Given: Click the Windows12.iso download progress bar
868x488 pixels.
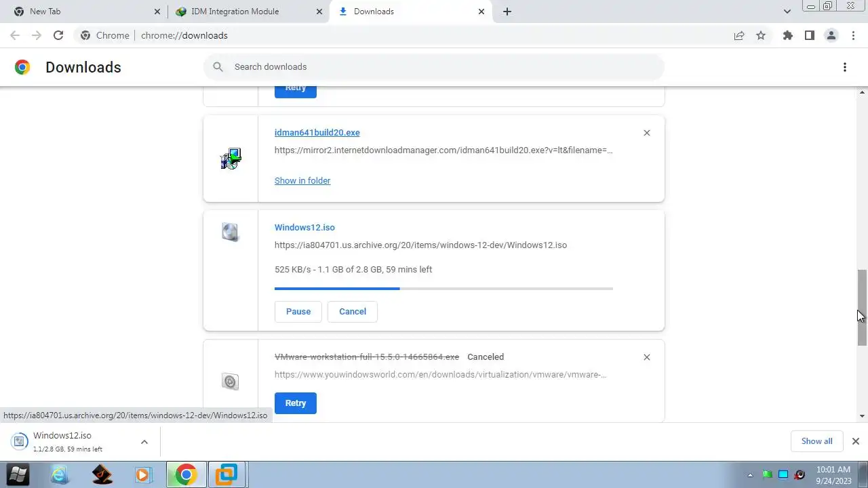Looking at the screenshot, I should pyautogui.click(x=443, y=289).
